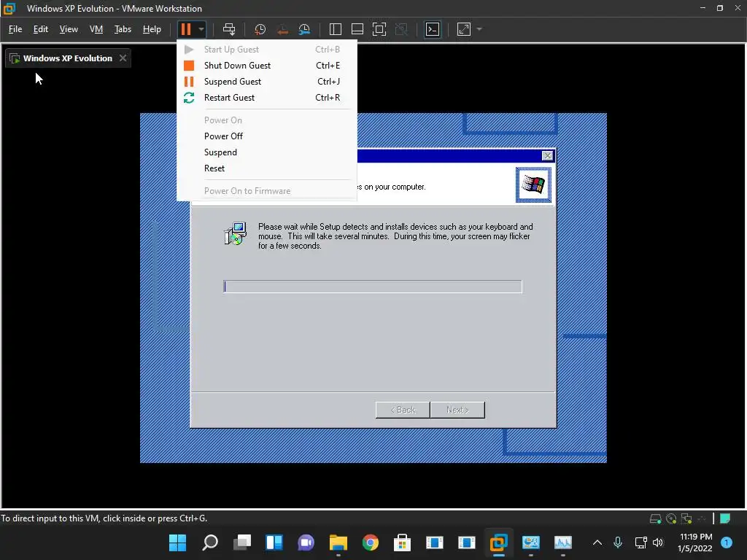This screenshot has width=747, height=560.
Task: Click the Next button in Setup
Action: coord(457,410)
